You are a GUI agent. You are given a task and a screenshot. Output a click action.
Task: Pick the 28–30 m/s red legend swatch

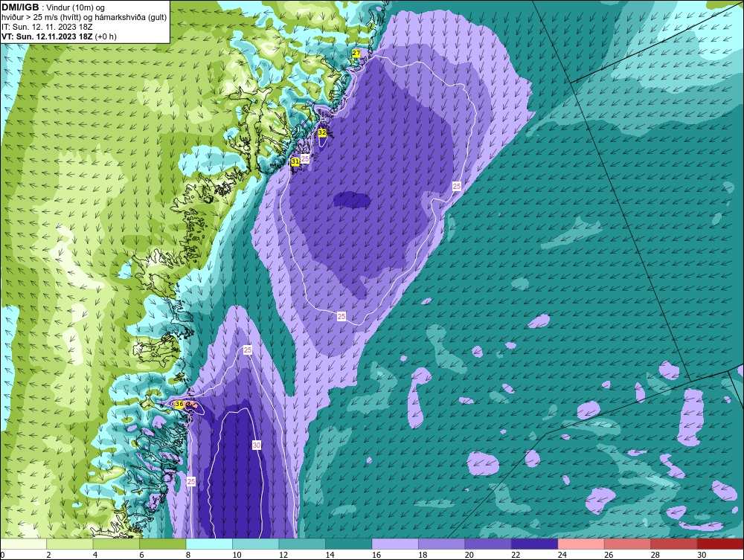pyautogui.click(x=674, y=544)
